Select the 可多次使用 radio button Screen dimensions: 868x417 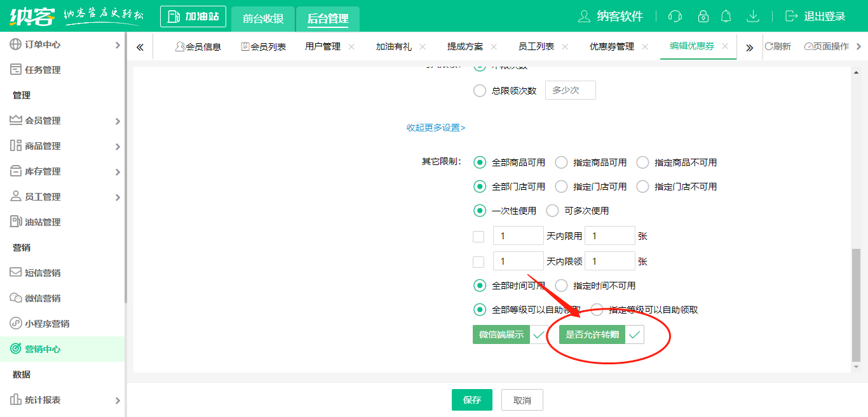coord(552,210)
